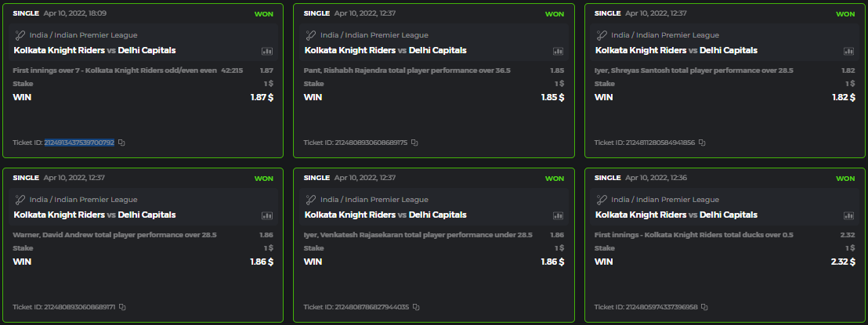868x325 pixels.
Task: Click India / Indian Premier League on Shreyas Iyer card
Action: click(665, 35)
